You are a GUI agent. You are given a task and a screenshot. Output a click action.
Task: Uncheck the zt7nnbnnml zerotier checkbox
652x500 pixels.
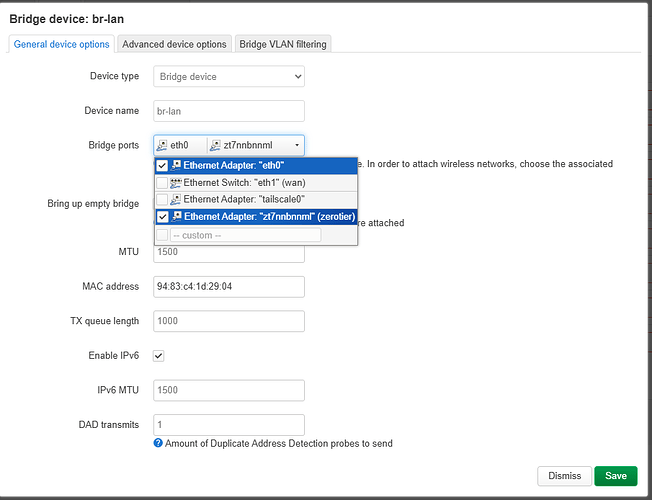click(x=162, y=217)
